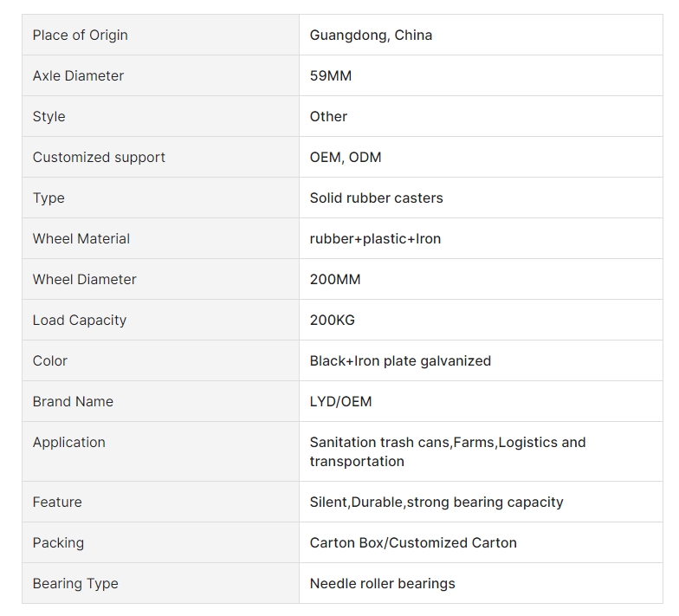Select Carton Box/Customized Carton value
The image size is (679, 616).
point(413,542)
